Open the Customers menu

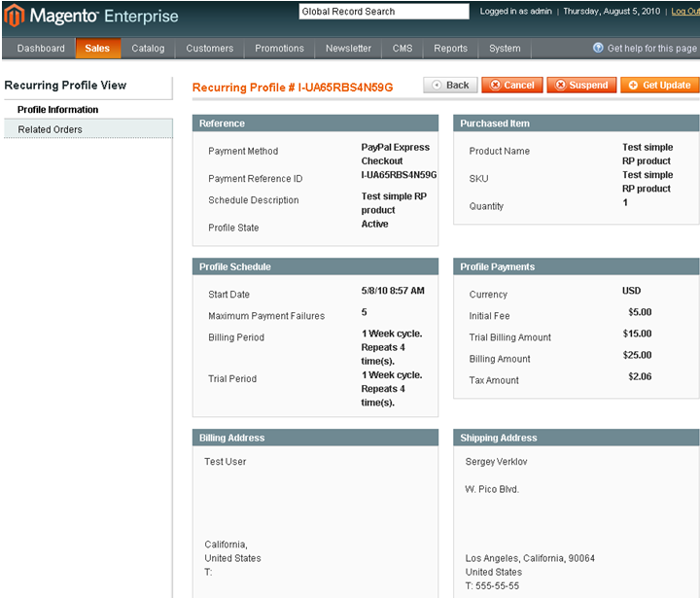click(209, 49)
